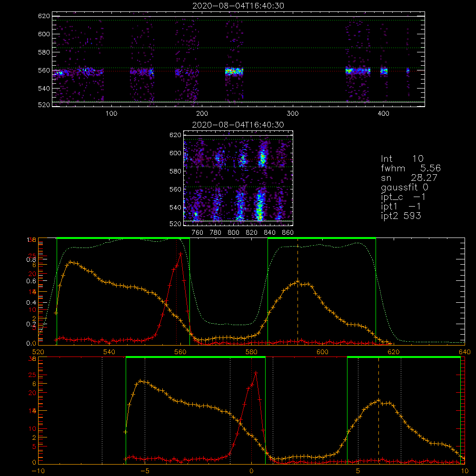Viewport: 476px width, 476px height.
Task: Click the "ipt2 593" parameter line
Action: (x=401, y=216)
